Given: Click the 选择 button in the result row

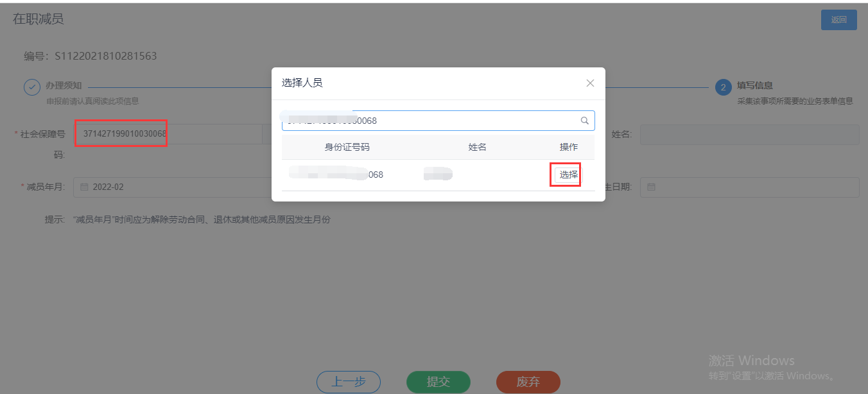Looking at the screenshot, I should tap(568, 175).
